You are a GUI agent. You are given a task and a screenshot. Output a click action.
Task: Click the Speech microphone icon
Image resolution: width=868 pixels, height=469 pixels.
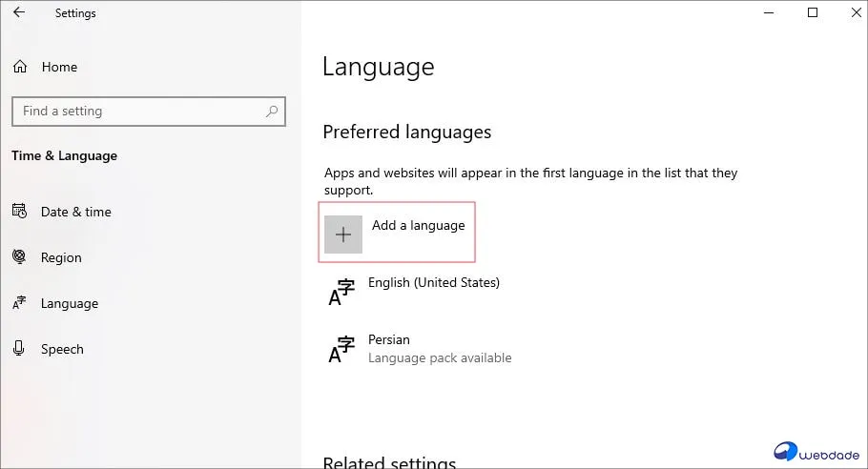pyautogui.click(x=19, y=349)
